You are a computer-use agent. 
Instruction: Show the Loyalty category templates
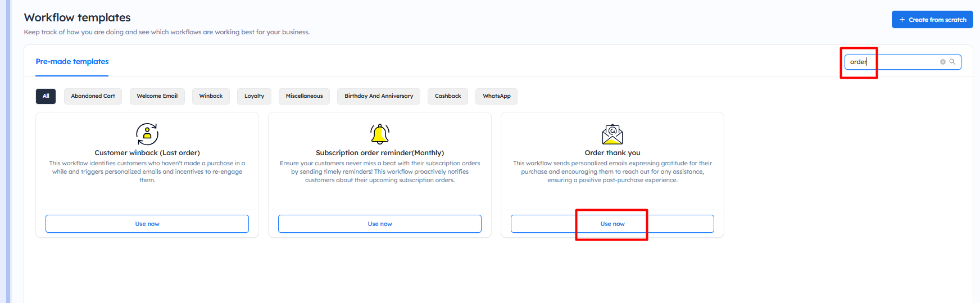click(254, 96)
